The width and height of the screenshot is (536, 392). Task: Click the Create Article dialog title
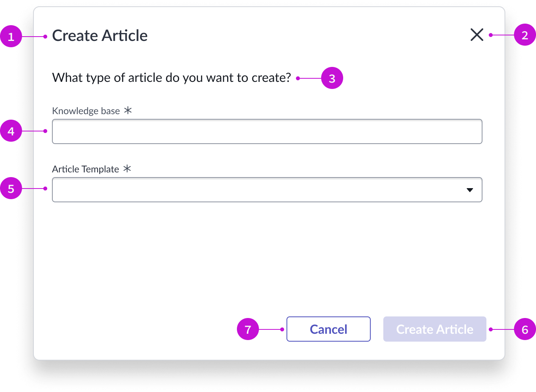pos(100,35)
